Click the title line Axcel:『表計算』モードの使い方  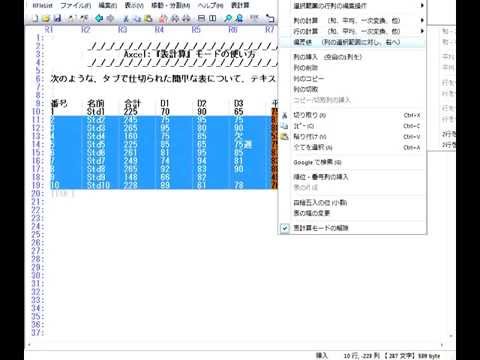click(x=190, y=54)
